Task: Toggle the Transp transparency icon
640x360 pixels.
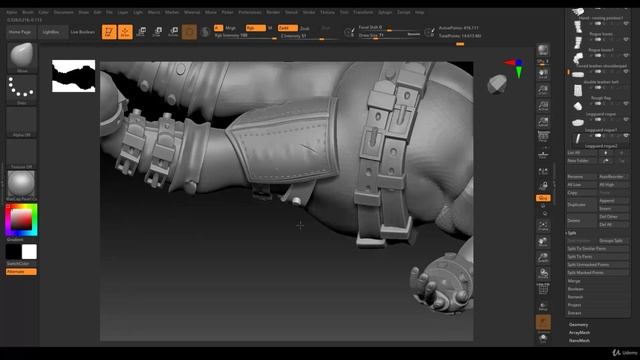Action: (x=543, y=306)
